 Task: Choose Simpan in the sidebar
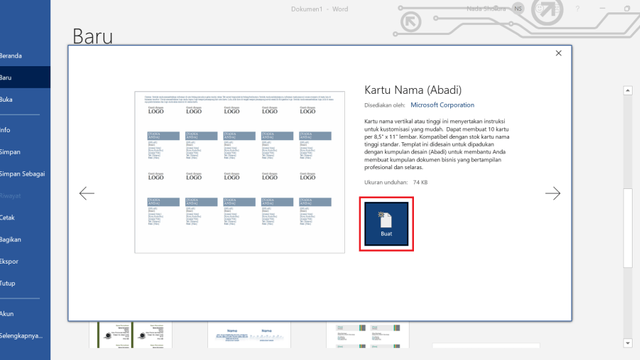25,152
